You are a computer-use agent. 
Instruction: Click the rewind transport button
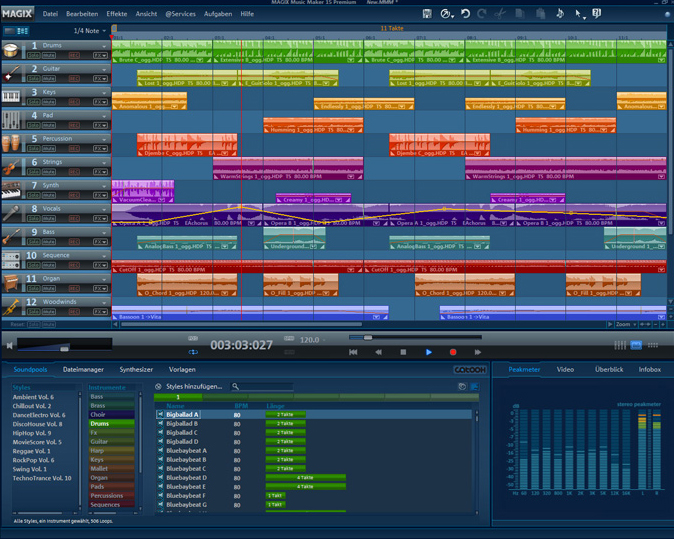coord(378,352)
